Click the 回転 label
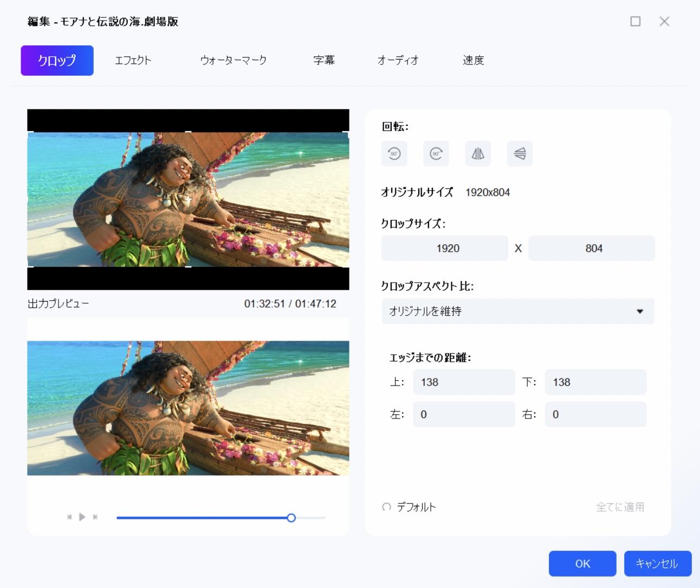Viewport: 700px width, 588px height. click(395, 127)
